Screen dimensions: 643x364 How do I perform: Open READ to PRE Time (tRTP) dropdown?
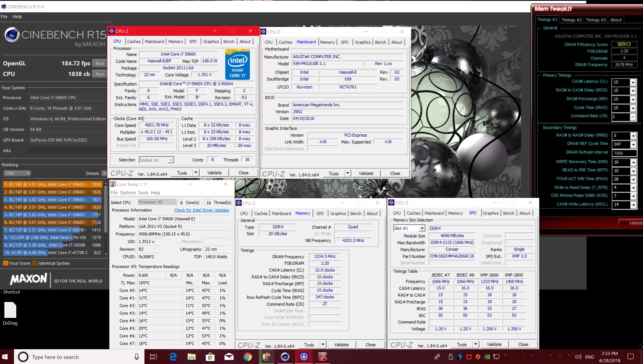(x=633, y=171)
